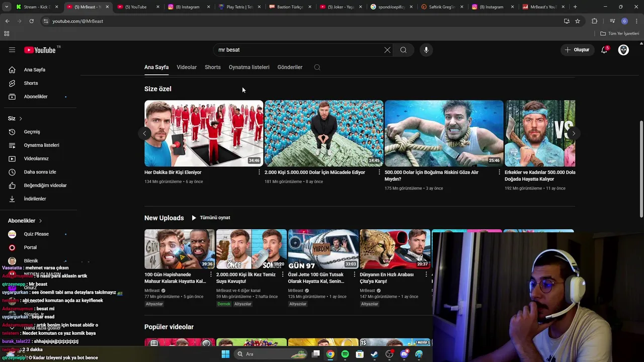Viewport: 644px width, 362px height.
Task: Open the YouTube hamburger guide menu
Action: coord(12,50)
